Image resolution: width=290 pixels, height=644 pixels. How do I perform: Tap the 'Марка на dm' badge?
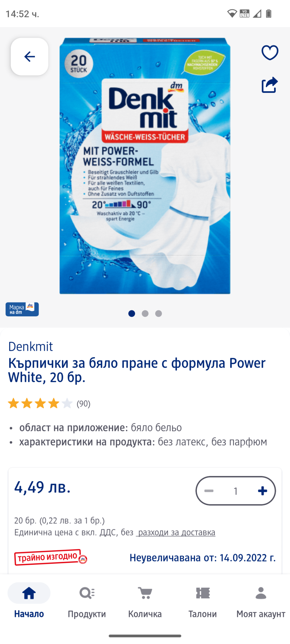(22, 309)
